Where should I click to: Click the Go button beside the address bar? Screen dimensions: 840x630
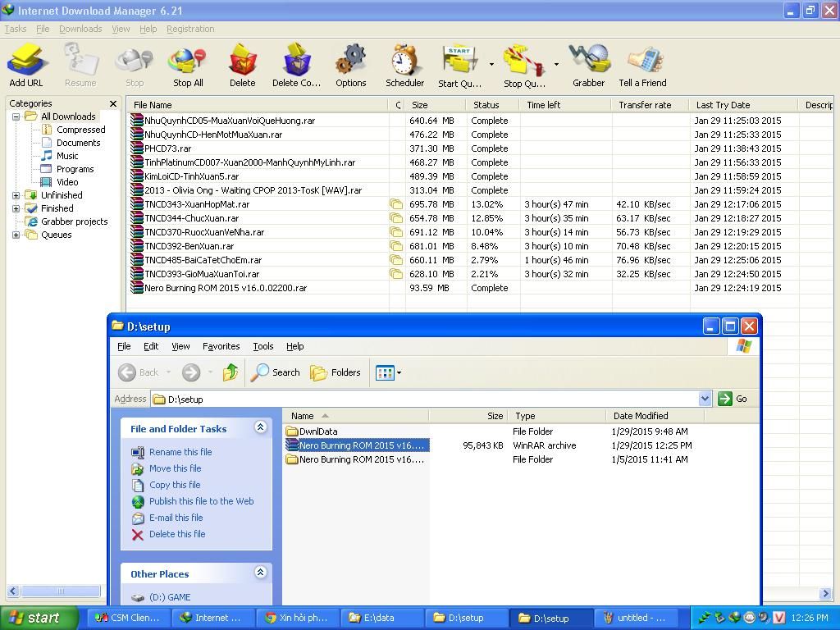click(x=733, y=399)
